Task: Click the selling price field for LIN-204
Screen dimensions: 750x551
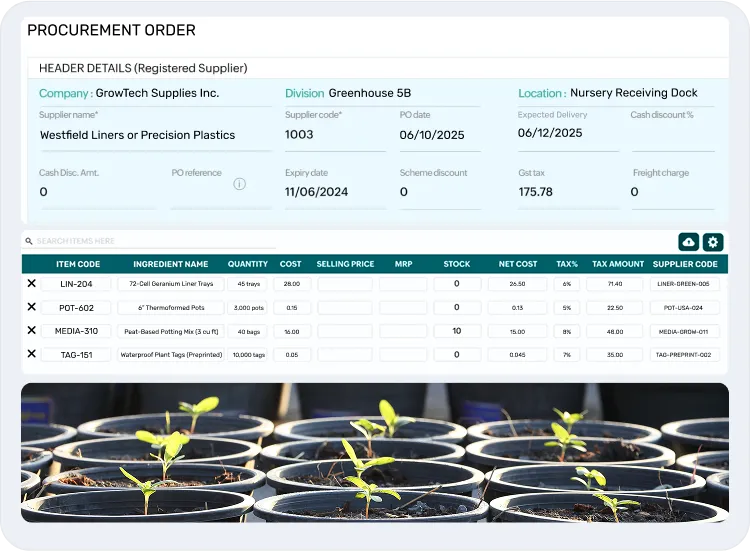Action: pos(345,284)
